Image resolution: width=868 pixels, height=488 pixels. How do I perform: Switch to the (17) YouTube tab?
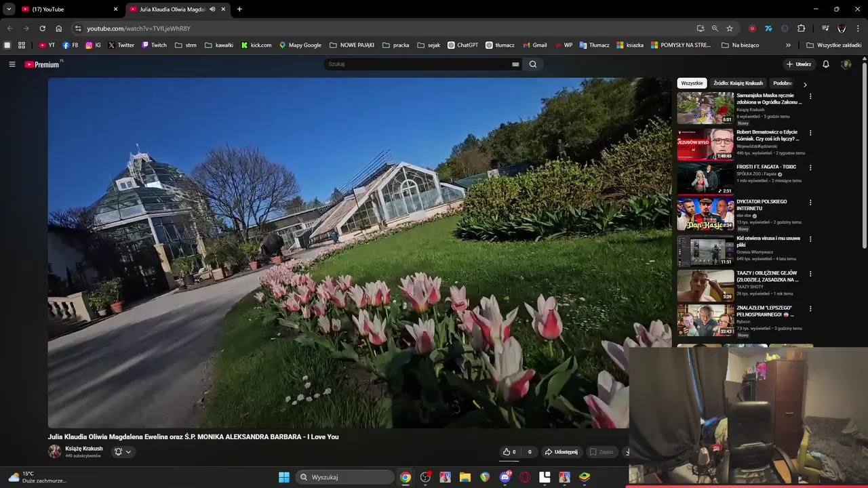coord(68,9)
